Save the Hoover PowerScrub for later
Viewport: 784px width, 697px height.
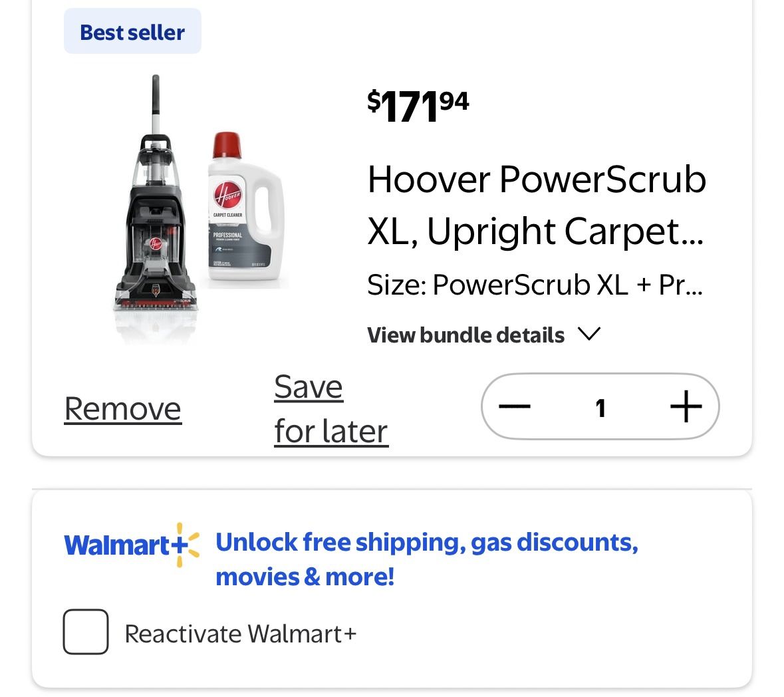point(330,409)
